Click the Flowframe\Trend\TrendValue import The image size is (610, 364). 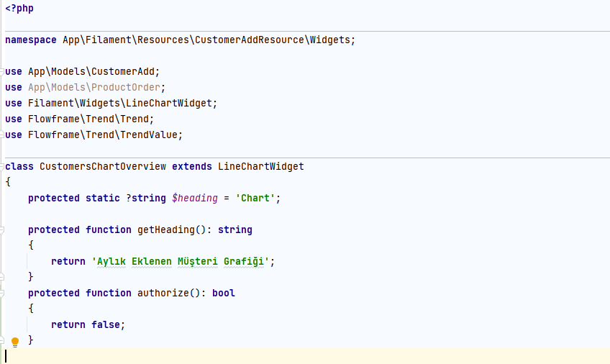(103, 135)
